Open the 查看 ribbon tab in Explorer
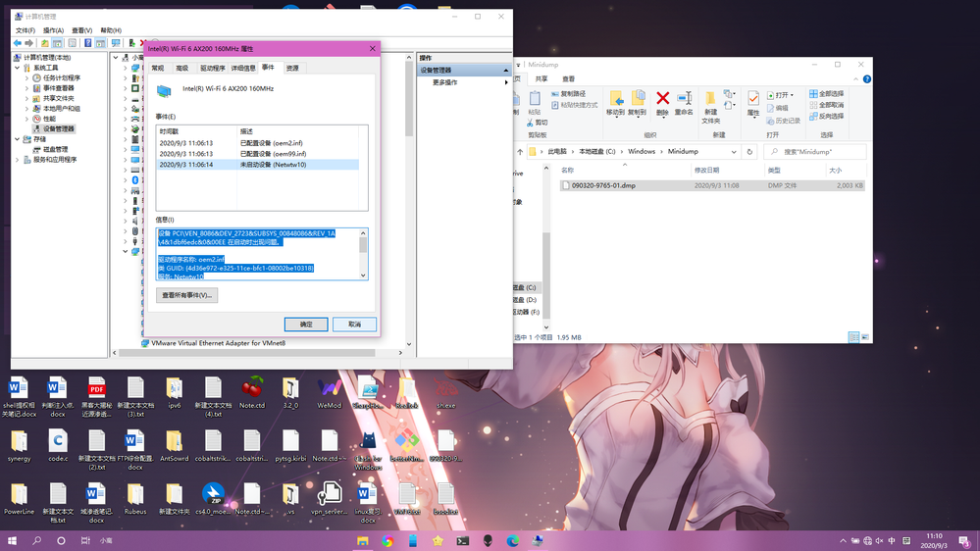The width and height of the screenshot is (980, 551). [x=568, y=78]
